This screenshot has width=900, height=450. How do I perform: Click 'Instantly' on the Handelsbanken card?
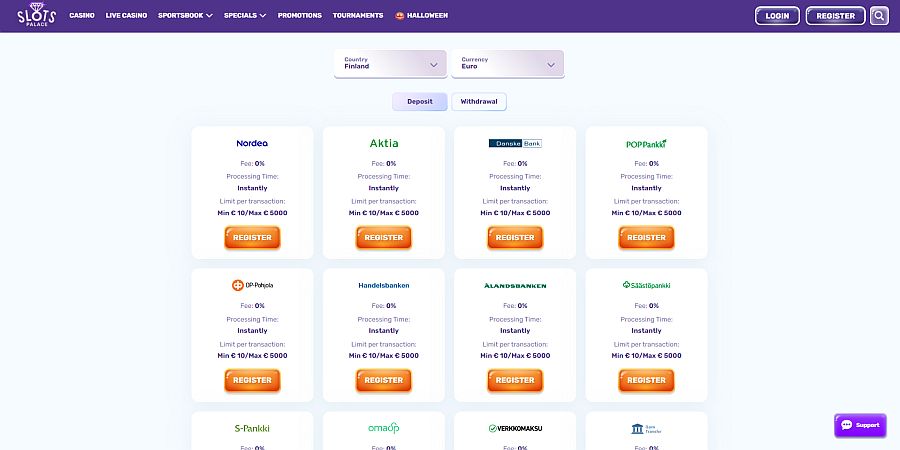pos(383,331)
